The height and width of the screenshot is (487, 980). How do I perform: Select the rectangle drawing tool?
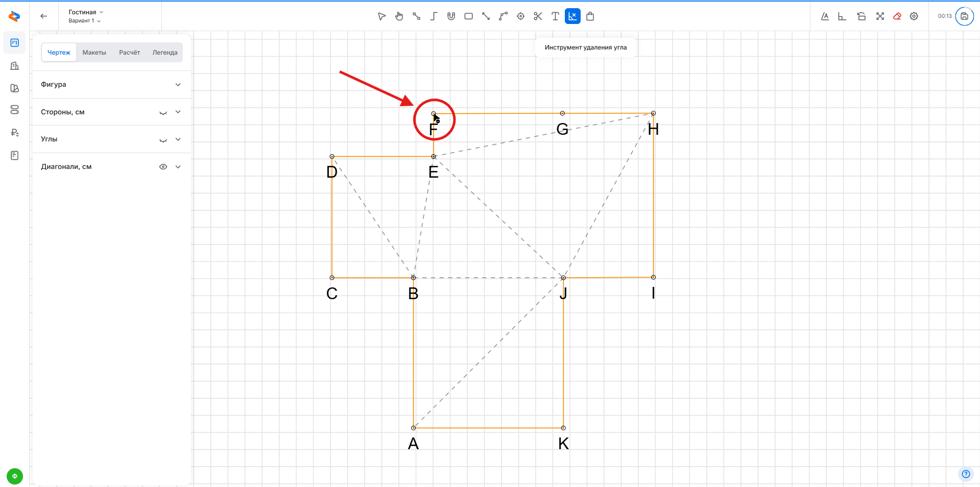click(468, 16)
